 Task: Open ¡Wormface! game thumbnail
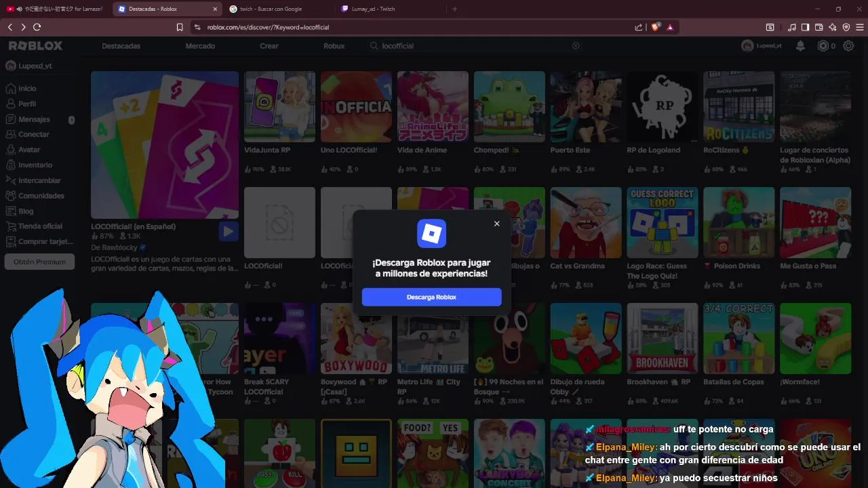815,338
